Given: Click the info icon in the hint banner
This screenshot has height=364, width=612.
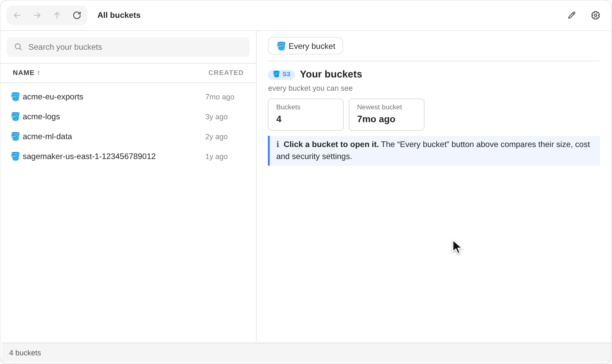Looking at the screenshot, I should 278,144.
